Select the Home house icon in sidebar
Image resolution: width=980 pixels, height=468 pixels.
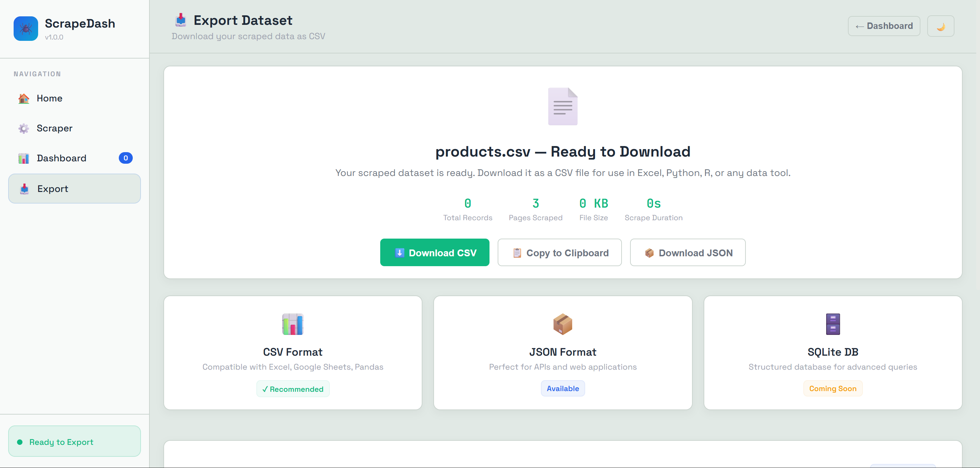tap(23, 98)
